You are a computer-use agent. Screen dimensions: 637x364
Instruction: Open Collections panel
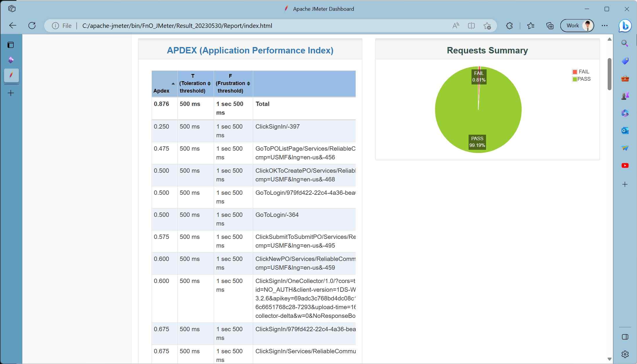(550, 26)
